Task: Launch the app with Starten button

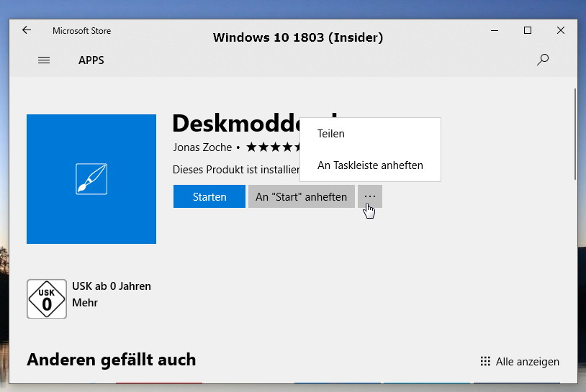Action: click(209, 196)
